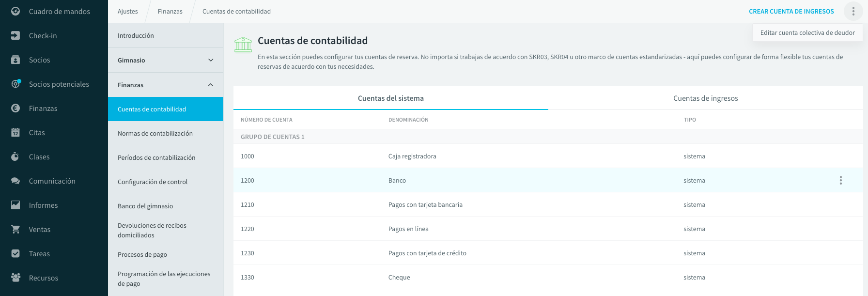
Task: Open Normas de contabilización settings
Action: tap(166, 133)
